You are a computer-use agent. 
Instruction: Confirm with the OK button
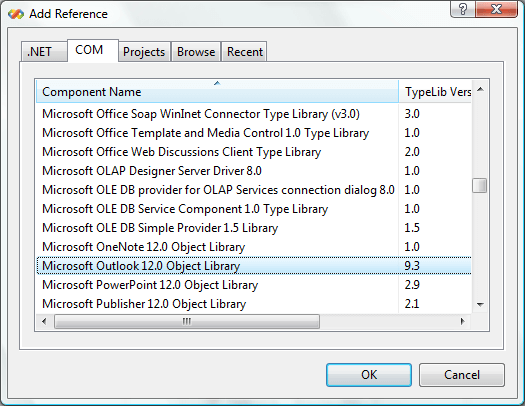click(369, 375)
